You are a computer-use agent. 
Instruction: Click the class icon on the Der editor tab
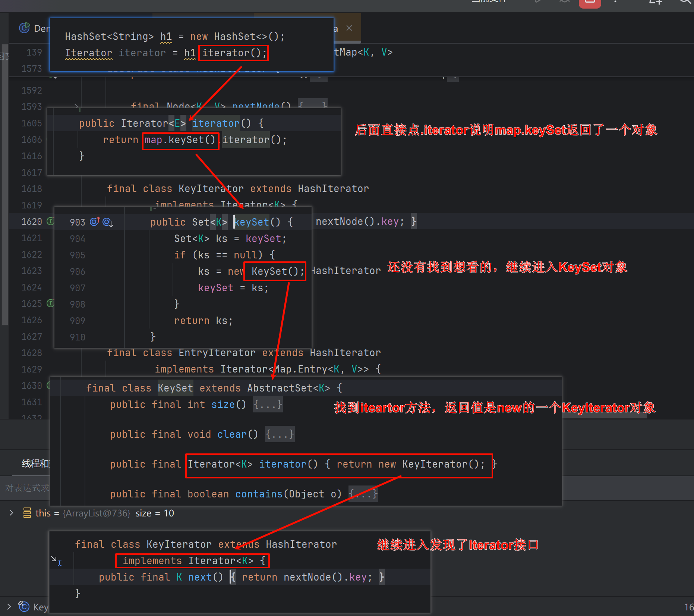25,28
